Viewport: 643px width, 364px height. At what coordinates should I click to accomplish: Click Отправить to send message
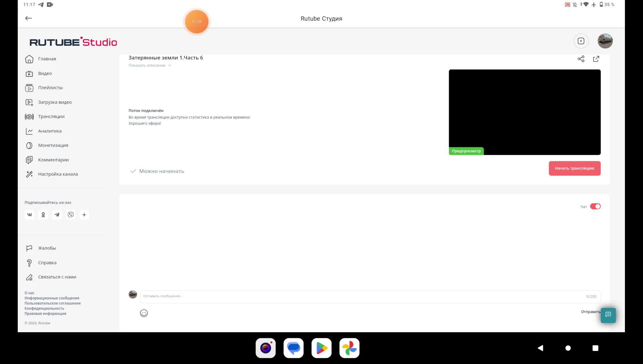[590, 312]
